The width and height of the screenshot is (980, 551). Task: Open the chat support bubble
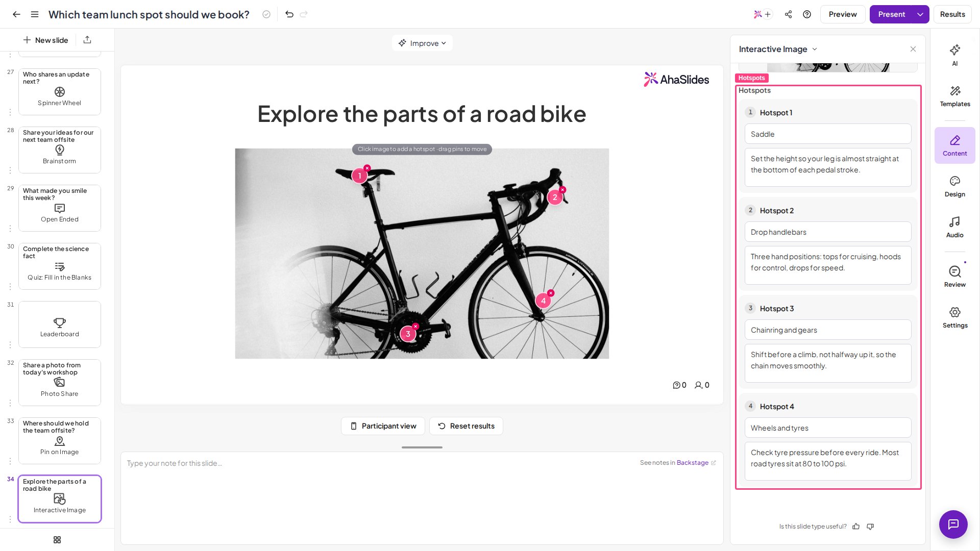pyautogui.click(x=953, y=524)
